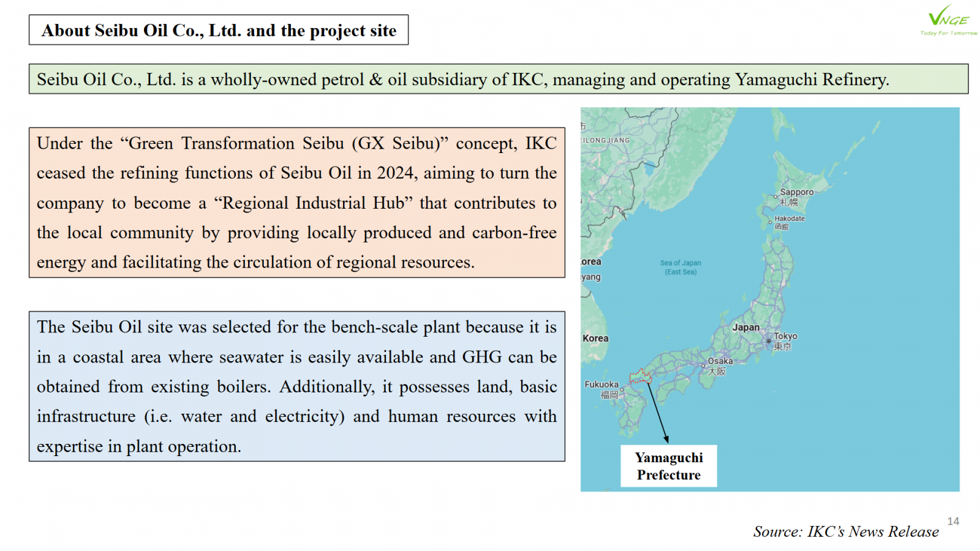The width and height of the screenshot is (980, 551).
Task: Click the Heilongjiang label on the map
Action: tap(606, 140)
